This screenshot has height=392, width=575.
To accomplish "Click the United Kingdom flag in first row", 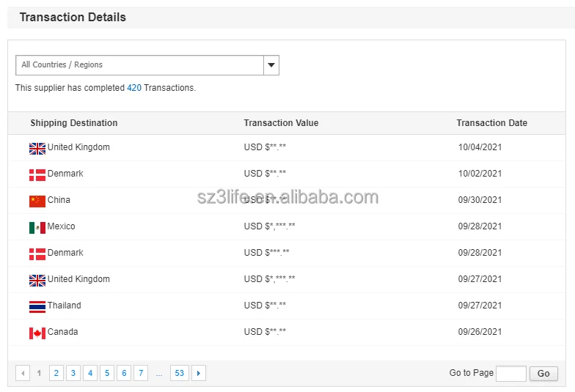I will point(37,148).
